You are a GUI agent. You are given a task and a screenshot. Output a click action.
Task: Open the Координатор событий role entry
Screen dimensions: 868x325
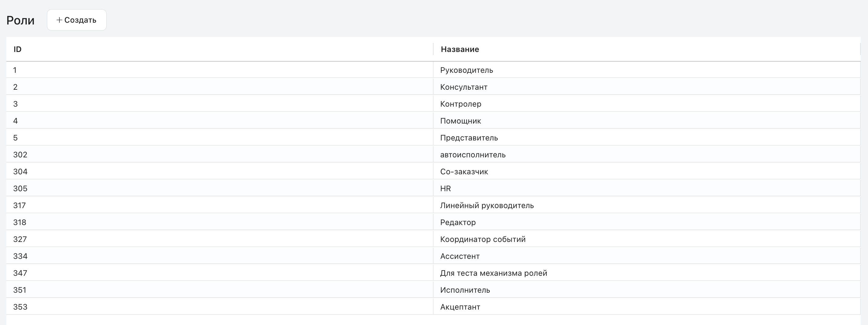pos(483,239)
